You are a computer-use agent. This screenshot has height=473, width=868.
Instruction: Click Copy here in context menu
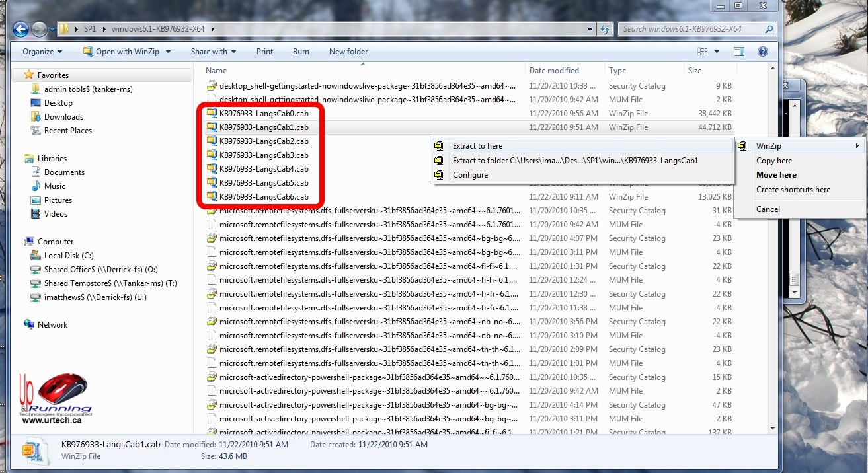[773, 161]
